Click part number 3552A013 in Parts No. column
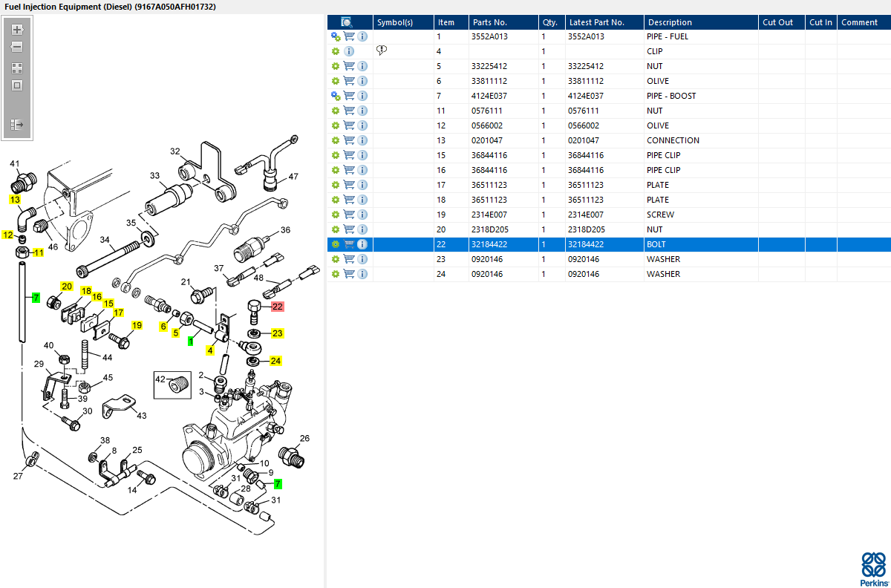The image size is (891, 588). pyautogui.click(x=489, y=36)
